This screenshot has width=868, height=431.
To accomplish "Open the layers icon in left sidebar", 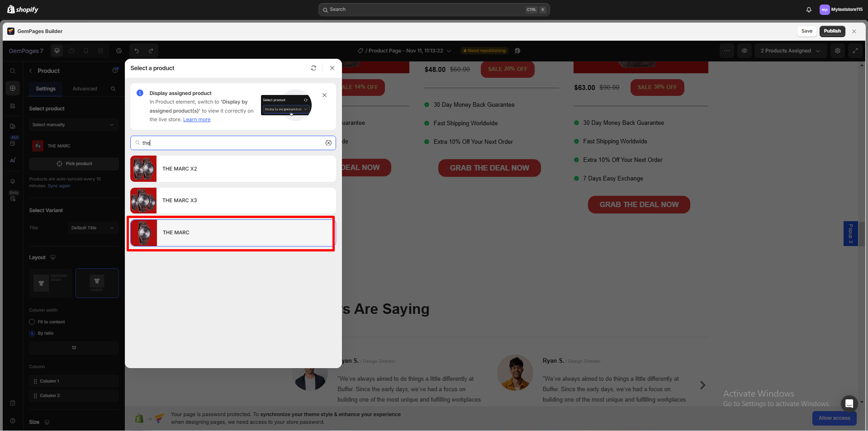I will tap(13, 181).
